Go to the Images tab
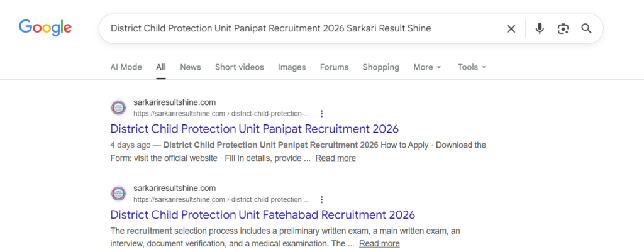The height and width of the screenshot is (252, 644). coord(292,67)
